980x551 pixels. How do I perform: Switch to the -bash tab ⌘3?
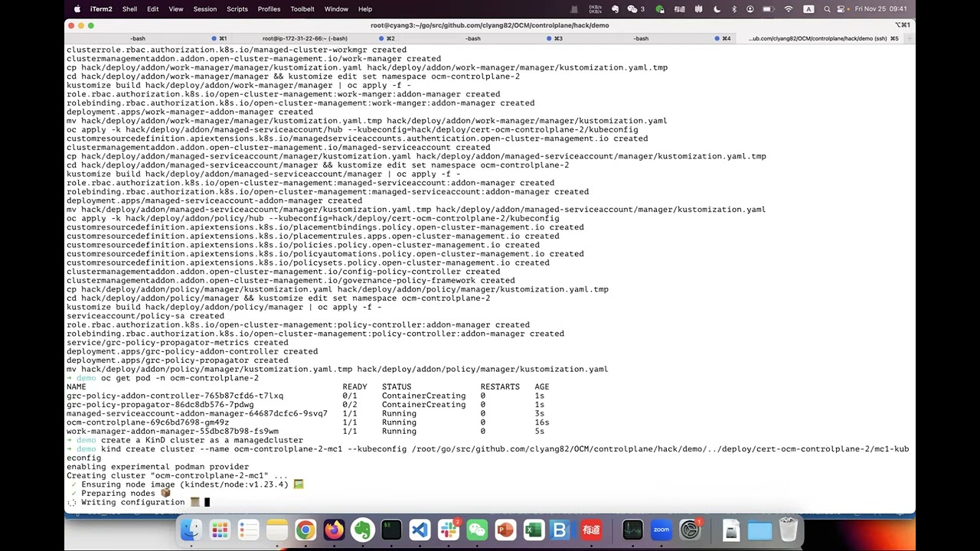tap(482, 38)
